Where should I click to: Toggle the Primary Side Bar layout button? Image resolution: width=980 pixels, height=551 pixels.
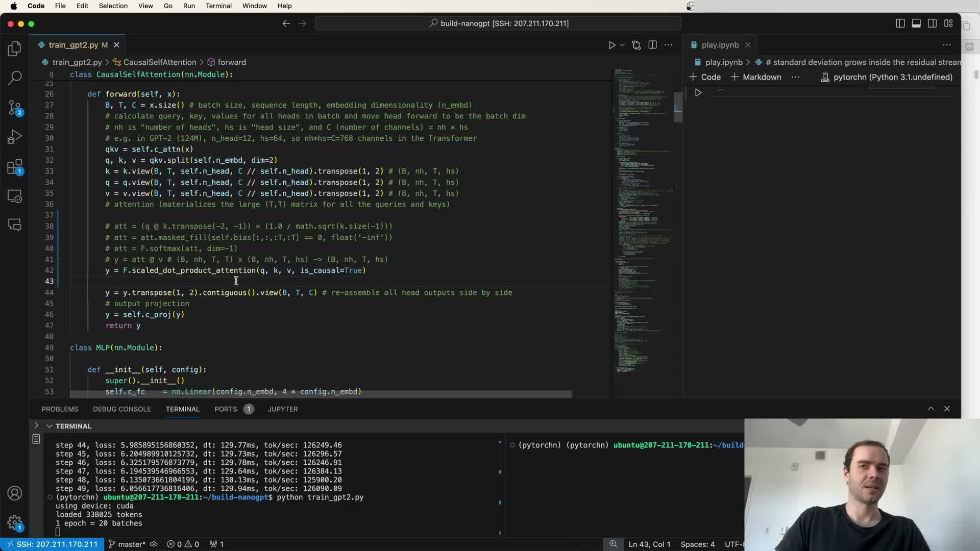900,23
